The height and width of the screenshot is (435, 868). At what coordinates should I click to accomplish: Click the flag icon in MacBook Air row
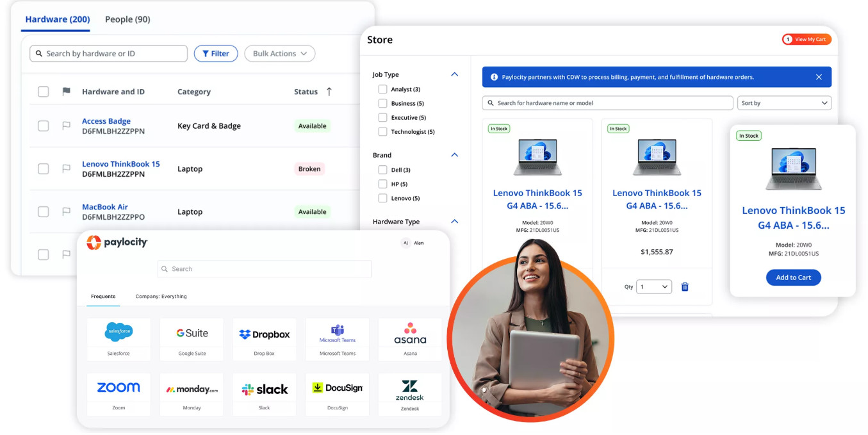click(66, 211)
